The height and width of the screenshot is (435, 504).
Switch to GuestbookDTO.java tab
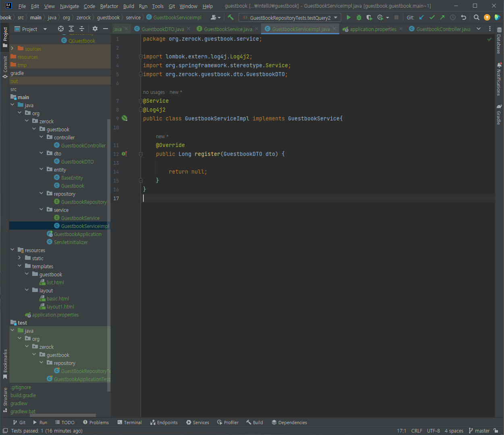pyautogui.click(x=162, y=29)
